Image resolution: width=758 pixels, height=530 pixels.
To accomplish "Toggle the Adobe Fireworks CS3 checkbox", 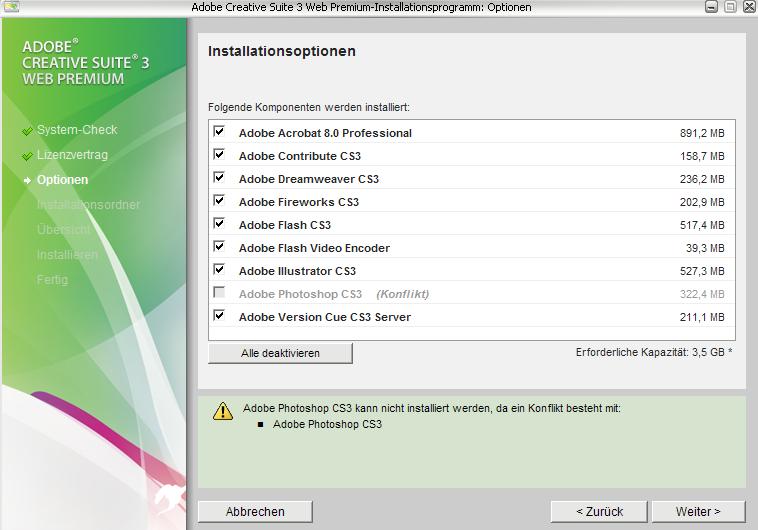I will tap(219, 201).
